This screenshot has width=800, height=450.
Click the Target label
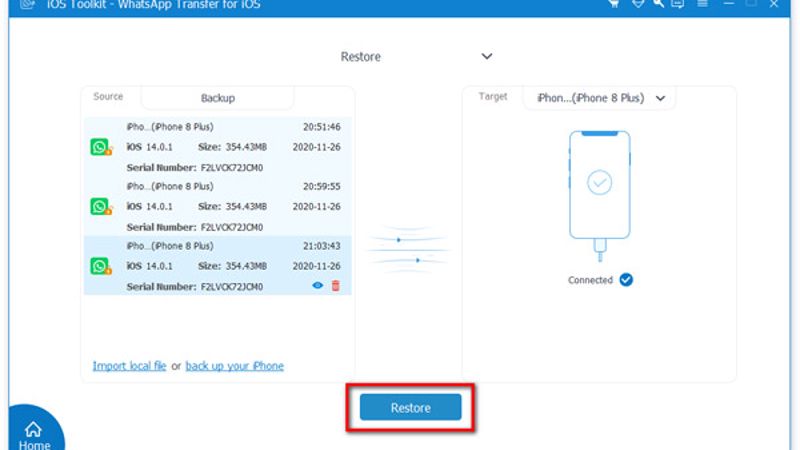[493, 96]
